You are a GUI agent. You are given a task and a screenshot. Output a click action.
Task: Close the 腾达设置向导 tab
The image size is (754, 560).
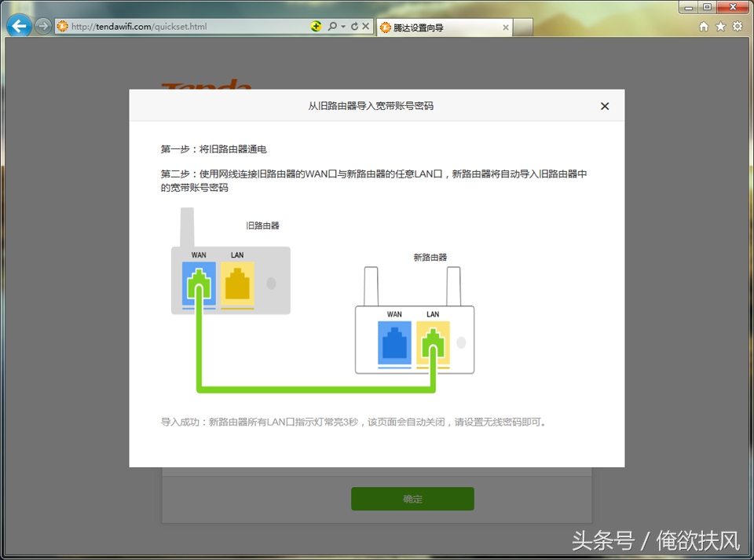(506, 26)
